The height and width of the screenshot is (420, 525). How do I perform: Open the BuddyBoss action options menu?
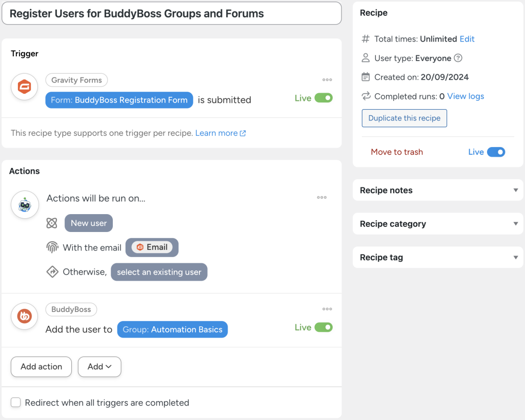tap(327, 309)
